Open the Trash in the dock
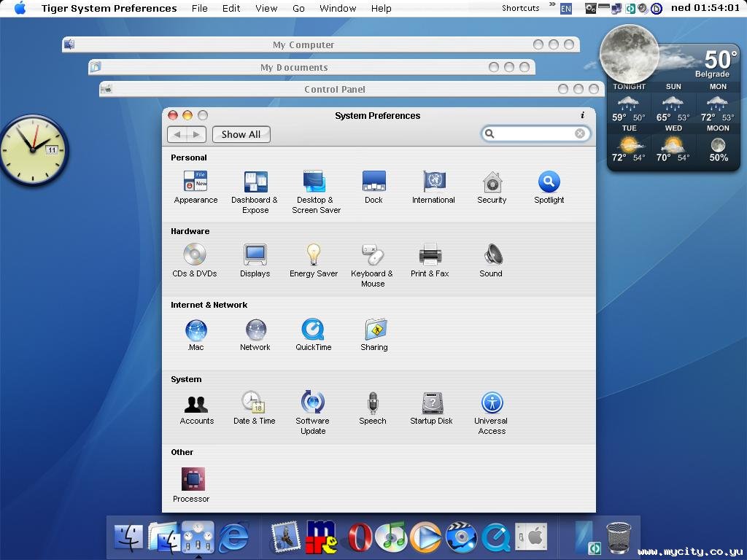Screen dimensions: 747x560 (x=619, y=537)
